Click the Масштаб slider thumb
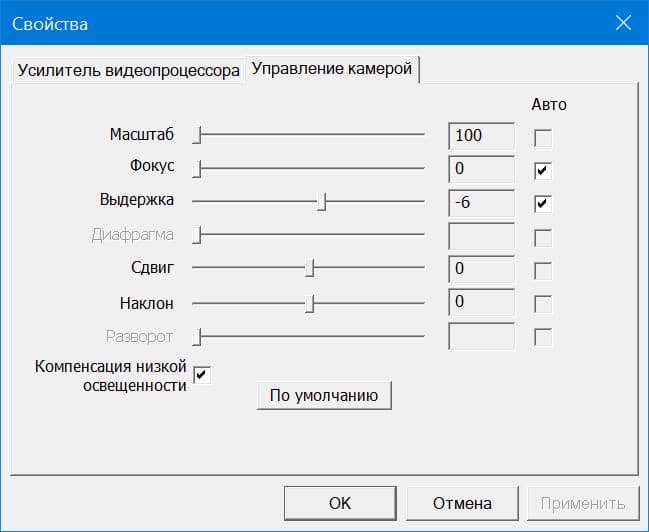Viewport: 649px width, 532px height. (x=198, y=135)
